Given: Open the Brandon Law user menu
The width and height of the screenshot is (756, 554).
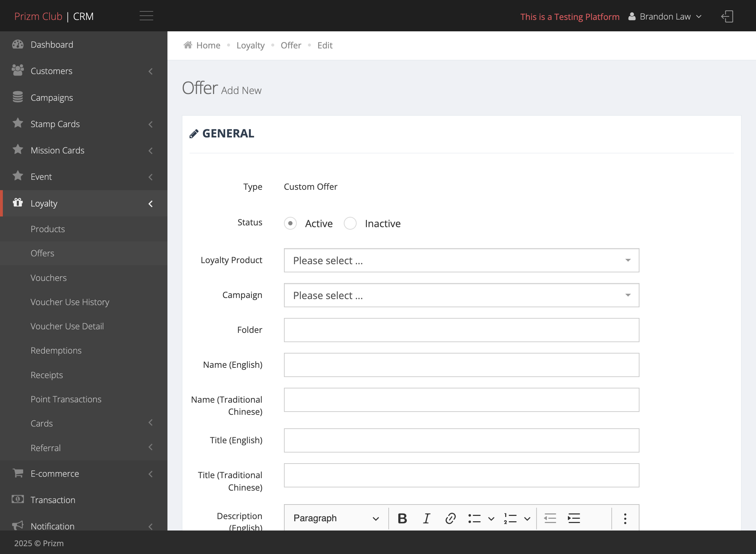Looking at the screenshot, I should (665, 16).
